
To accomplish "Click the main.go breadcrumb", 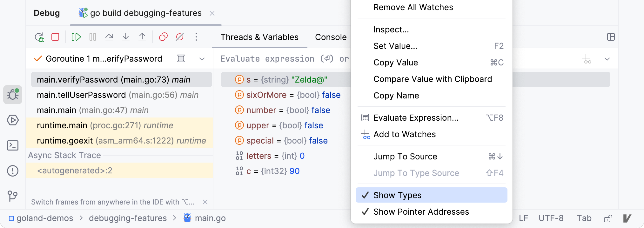I will coord(210,218).
